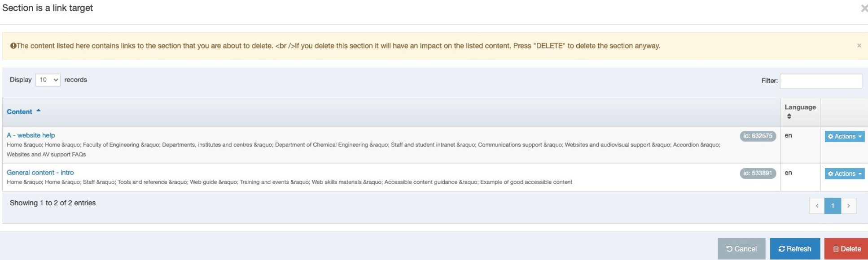
Task: Select page 1 in pagination
Action: point(833,206)
